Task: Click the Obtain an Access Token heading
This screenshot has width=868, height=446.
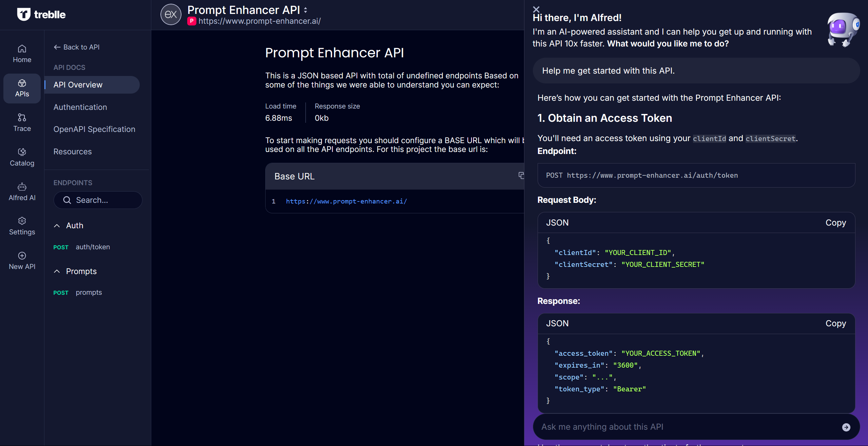Action: coord(604,118)
